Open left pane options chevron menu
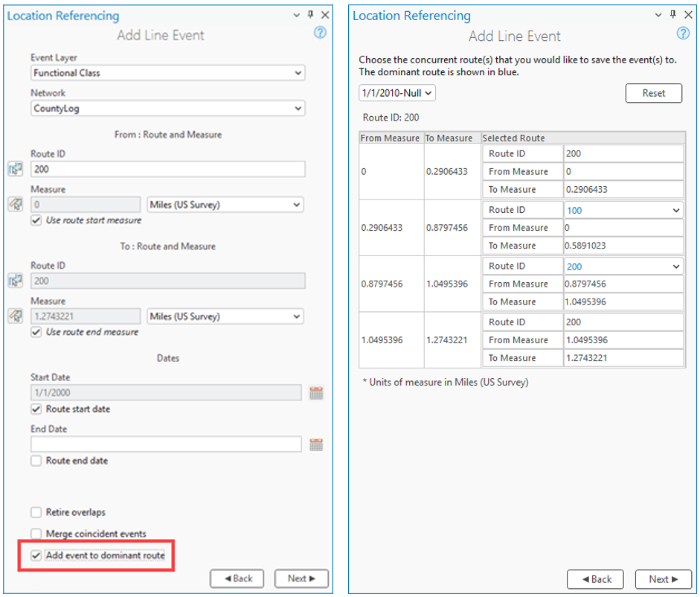Image resolution: width=700 pixels, height=597 pixels. (296, 15)
